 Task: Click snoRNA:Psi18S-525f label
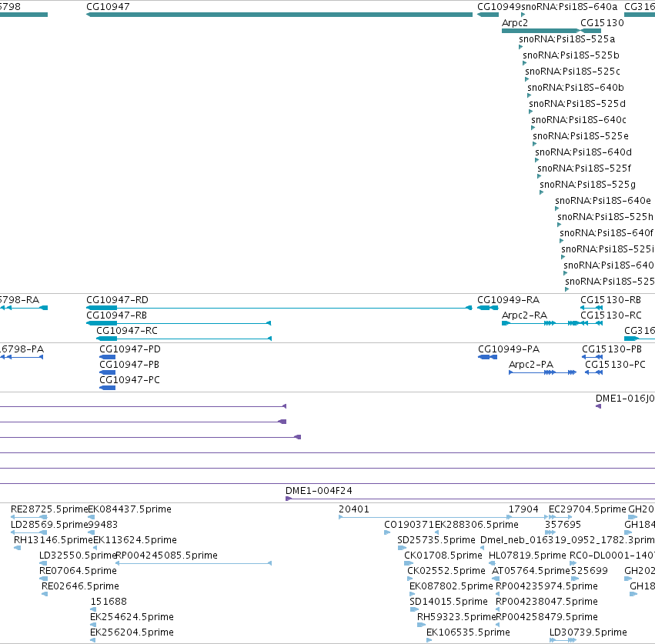coord(584,169)
